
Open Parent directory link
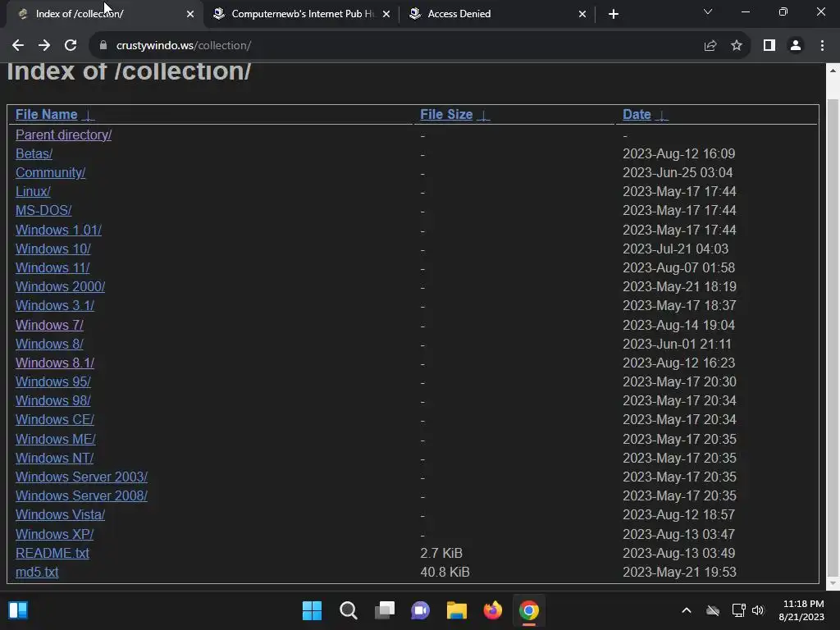63,135
